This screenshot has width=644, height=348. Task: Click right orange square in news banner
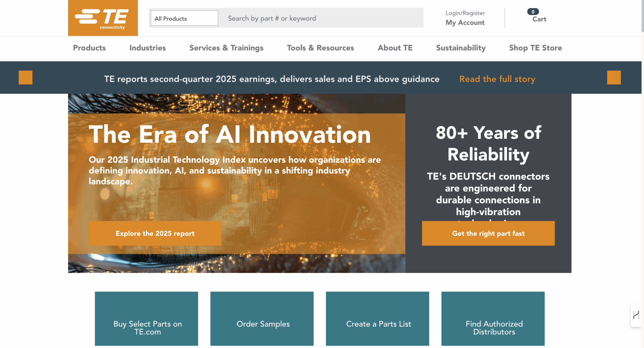(614, 77)
